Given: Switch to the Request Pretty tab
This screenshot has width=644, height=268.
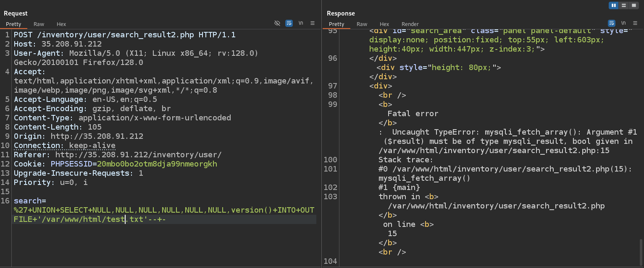Looking at the screenshot, I should 13,24.
